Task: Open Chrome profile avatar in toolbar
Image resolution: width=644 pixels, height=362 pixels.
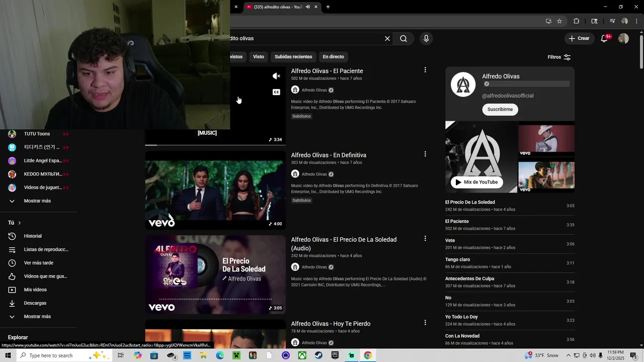Action: [624, 21]
